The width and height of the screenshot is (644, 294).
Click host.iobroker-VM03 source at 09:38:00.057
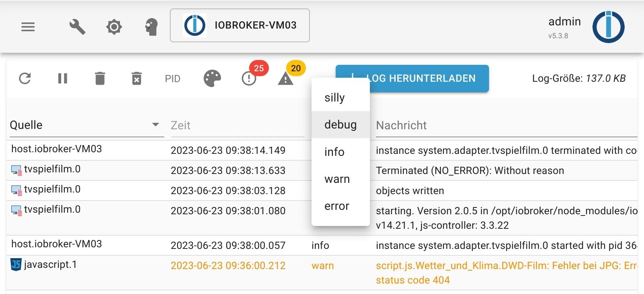coord(56,244)
